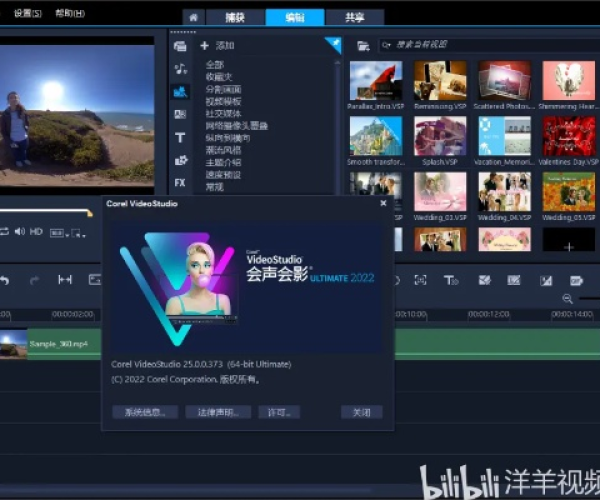This screenshot has height=500, width=600.
Task: Select the Wedding_03.VSP thumbnail
Action: (440, 192)
